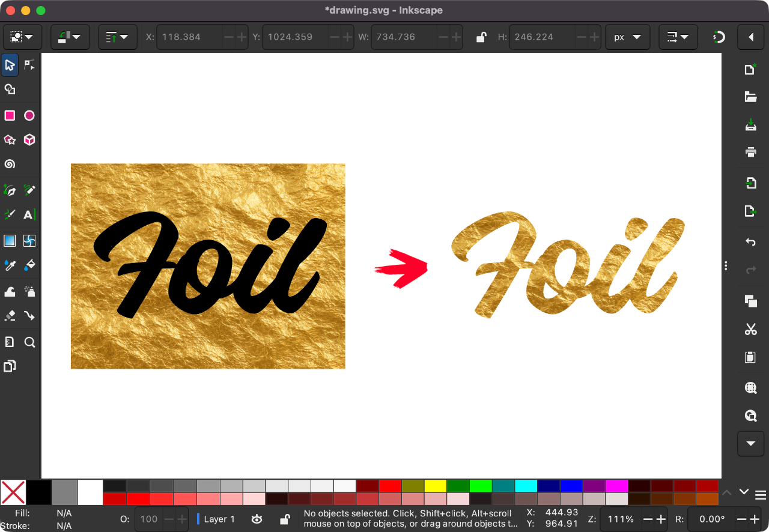Open the rotate/flip dropdown

(x=70, y=37)
